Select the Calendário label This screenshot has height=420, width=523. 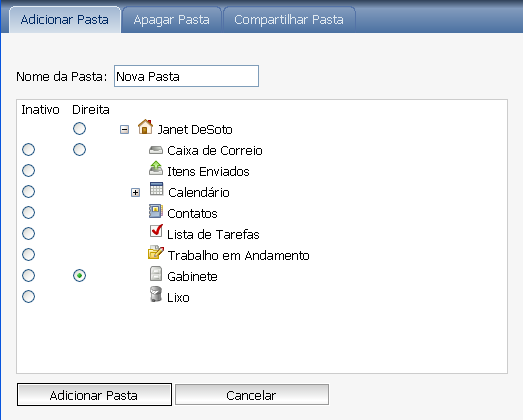(x=199, y=193)
